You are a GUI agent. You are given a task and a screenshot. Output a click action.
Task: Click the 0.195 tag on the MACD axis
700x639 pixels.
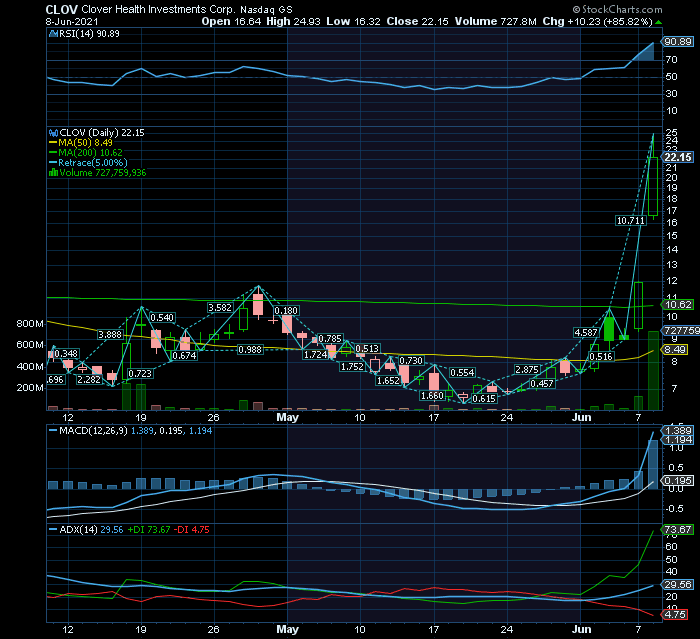[x=678, y=480]
